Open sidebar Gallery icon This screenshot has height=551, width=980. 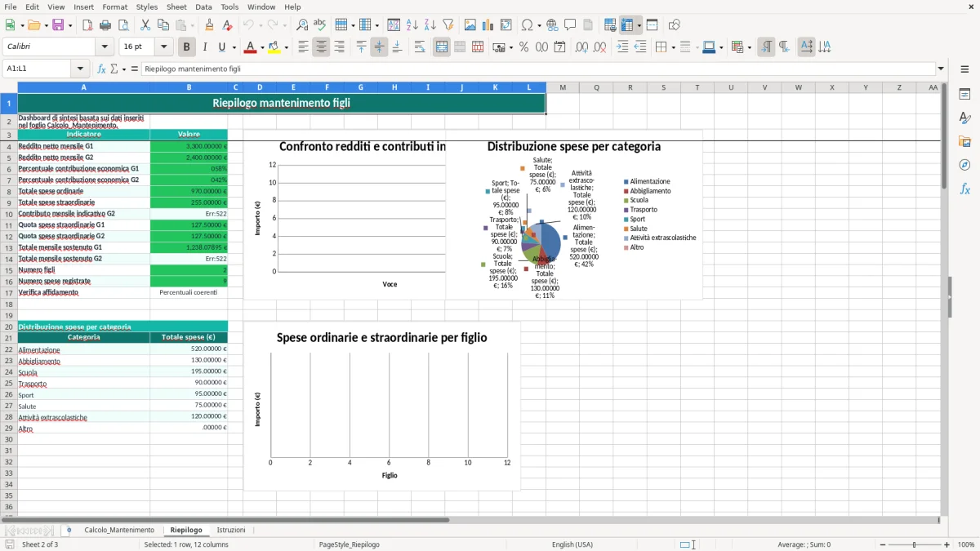tap(964, 141)
